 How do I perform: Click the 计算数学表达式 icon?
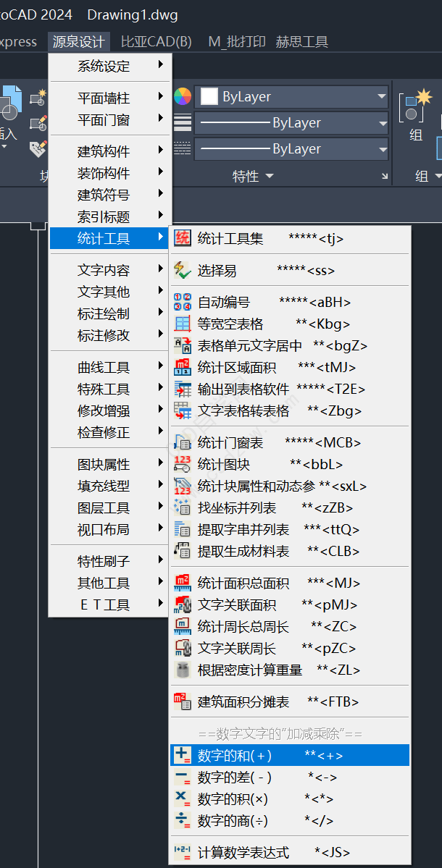click(x=183, y=853)
